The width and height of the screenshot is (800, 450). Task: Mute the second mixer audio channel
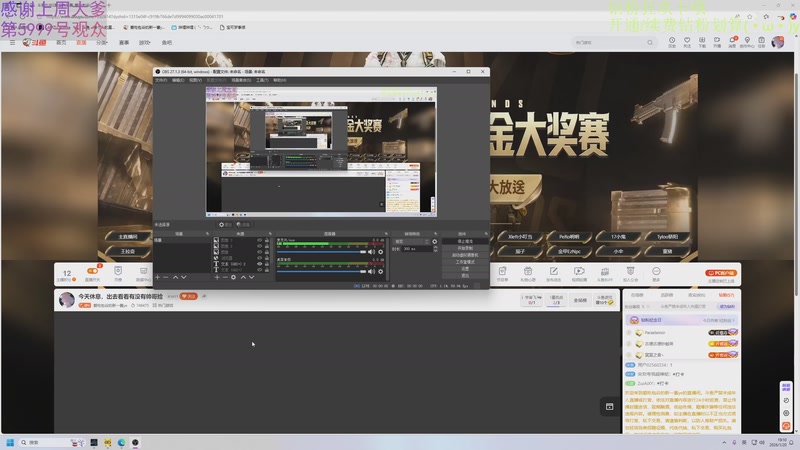tap(371, 271)
